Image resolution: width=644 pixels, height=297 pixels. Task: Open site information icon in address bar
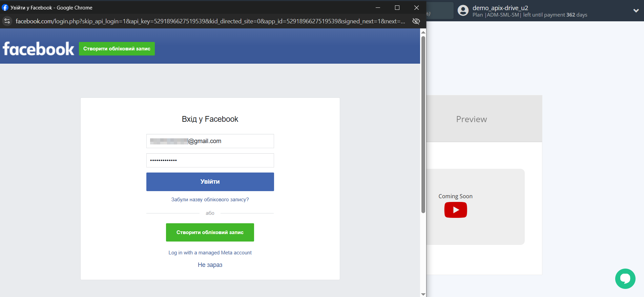point(7,21)
